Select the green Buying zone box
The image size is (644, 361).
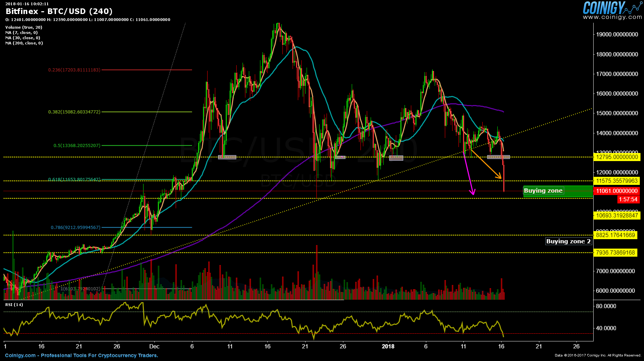click(558, 191)
